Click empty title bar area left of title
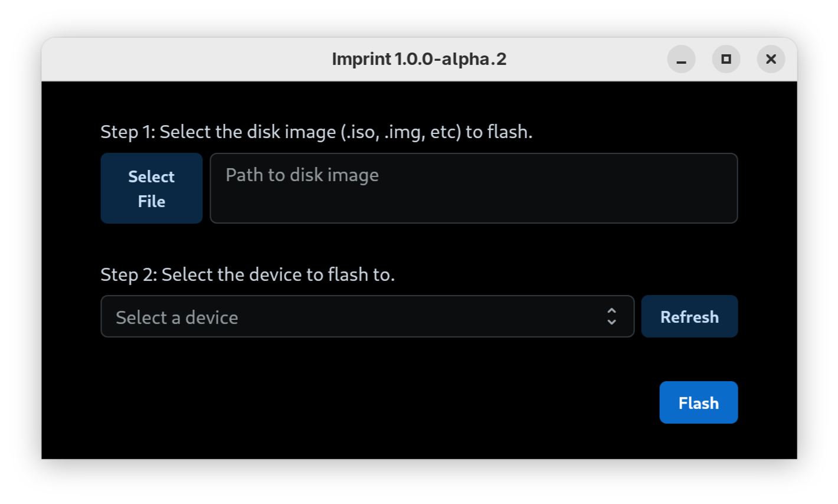Image resolution: width=838 pixels, height=504 pixels. (x=177, y=60)
